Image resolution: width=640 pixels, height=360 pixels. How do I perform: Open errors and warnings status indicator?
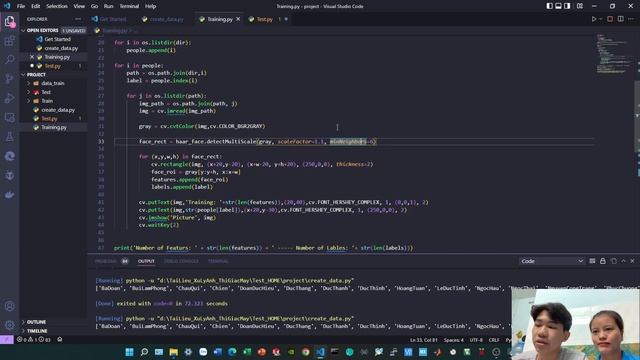(x=34, y=340)
